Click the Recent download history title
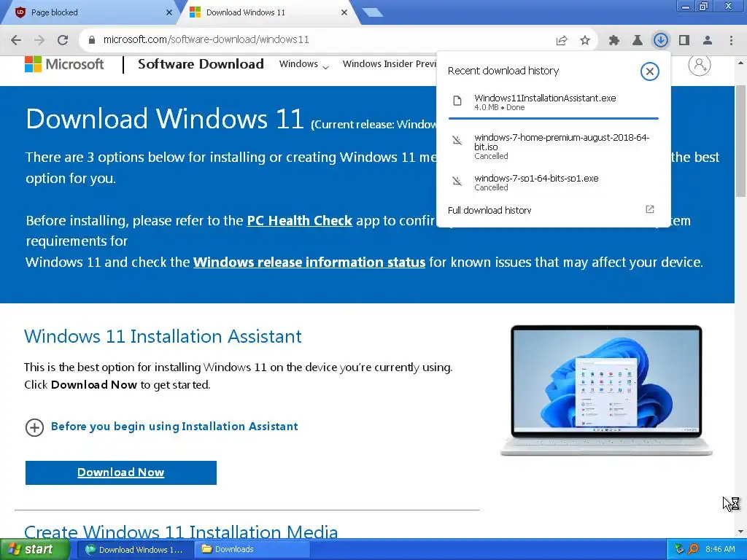Screen dimensions: 747x560 pyautogui.click(x=503, y=71)
